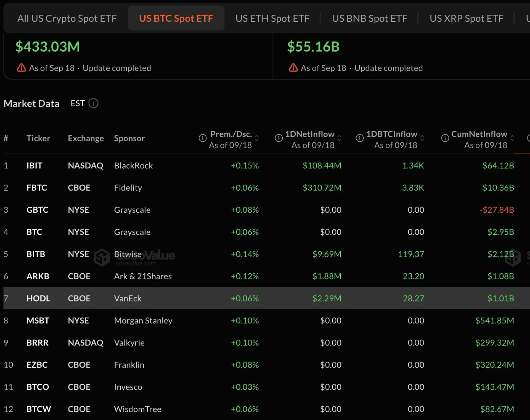Screen dimensions: 530x420
Task: Click IBIT's $108.44M net inflow value
Action: pyautogui.click(x=322, y=165)
